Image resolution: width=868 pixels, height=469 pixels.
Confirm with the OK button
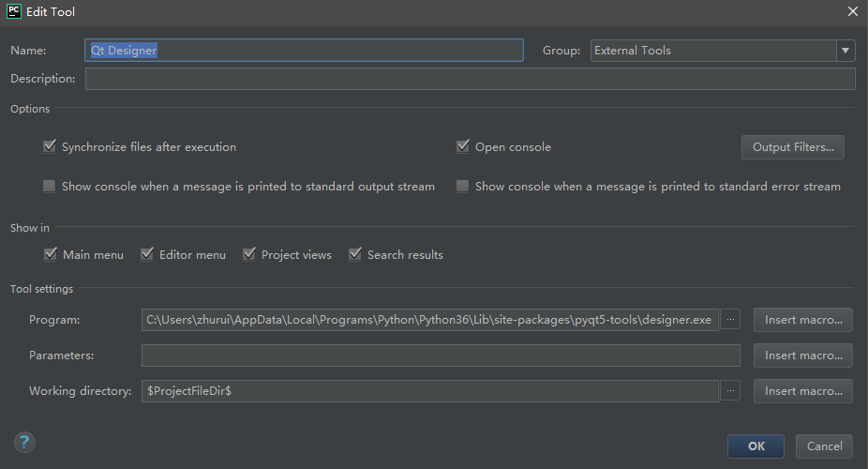point(756,446)
